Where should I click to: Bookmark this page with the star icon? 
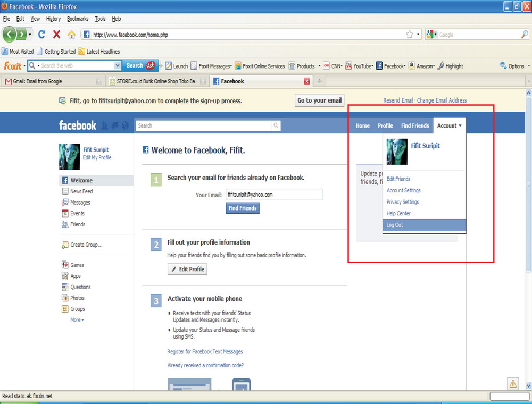click(410, 35)
